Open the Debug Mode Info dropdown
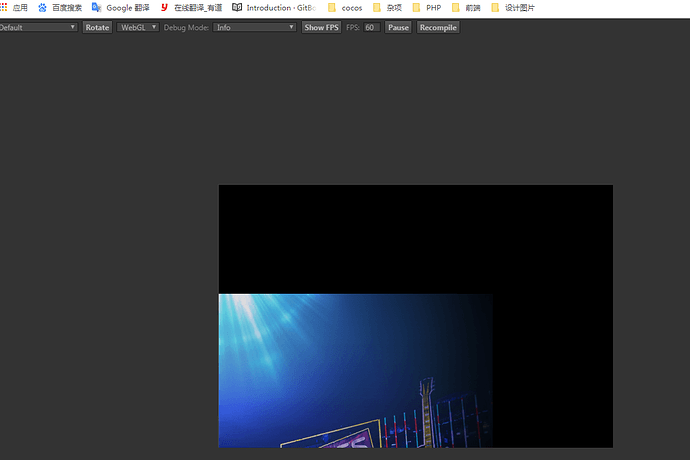The width and height of the screenshot is (690, 460). tap(254, 27)
